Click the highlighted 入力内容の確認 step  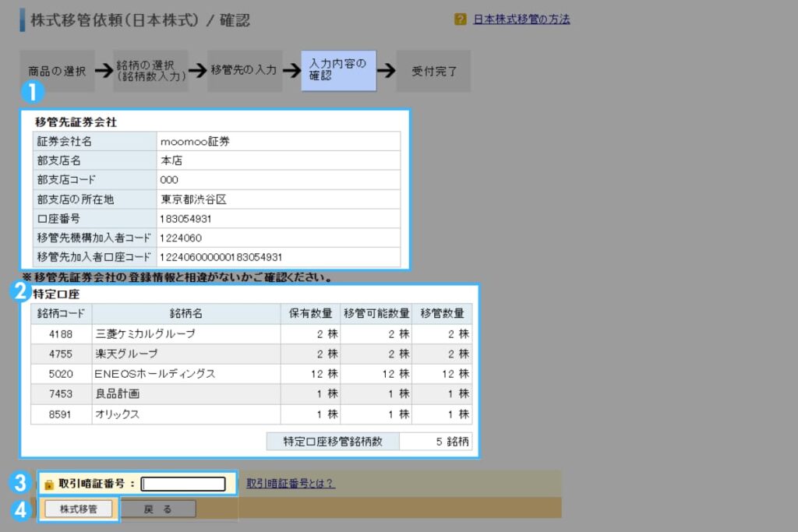[337, 71]
